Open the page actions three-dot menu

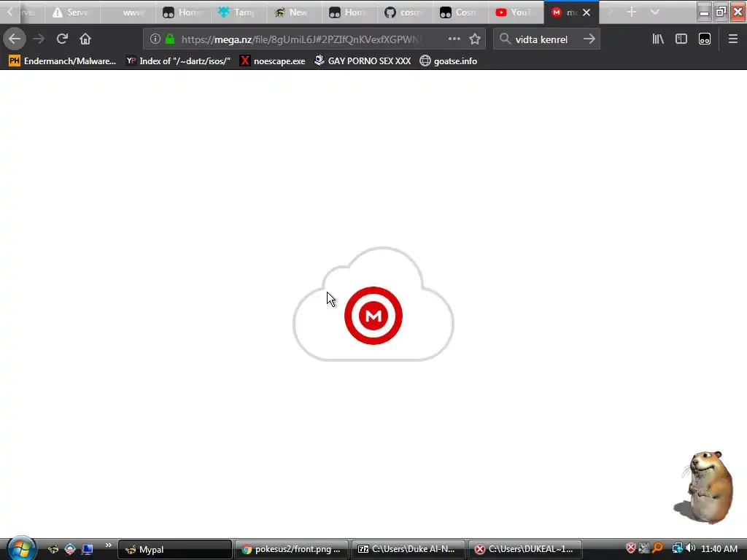pyautogui.click(x=454, y=39)
